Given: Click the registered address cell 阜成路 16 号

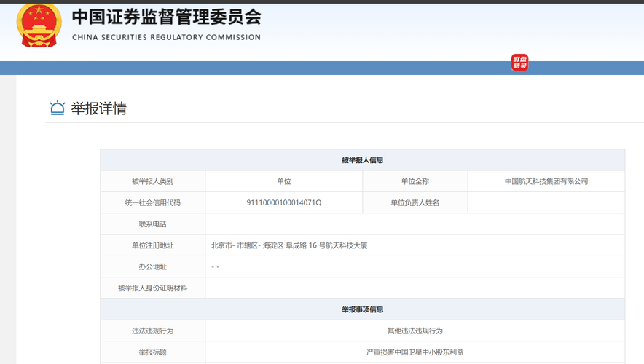Looking at the screenshot, I should click(415, 245).
